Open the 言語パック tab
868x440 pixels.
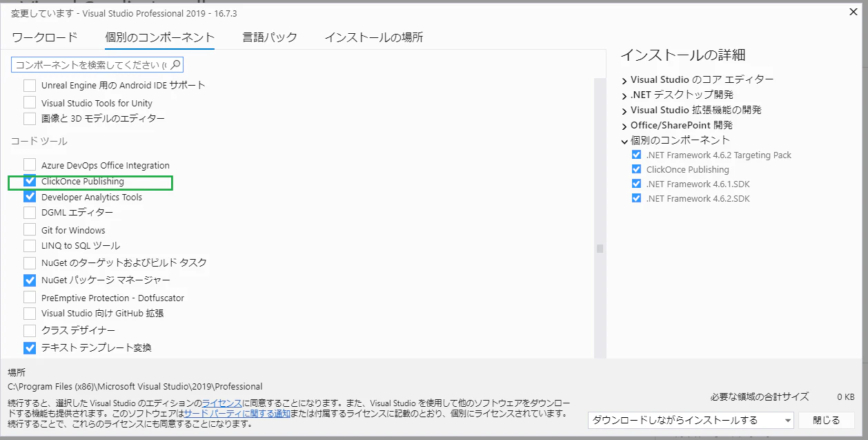269,37
